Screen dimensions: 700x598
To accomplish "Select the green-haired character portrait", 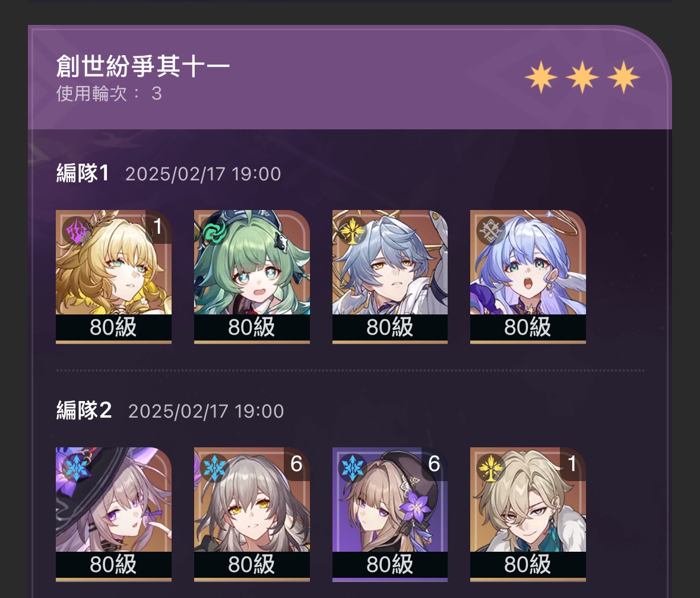I will pyautogui.click(x=252, y=276).
